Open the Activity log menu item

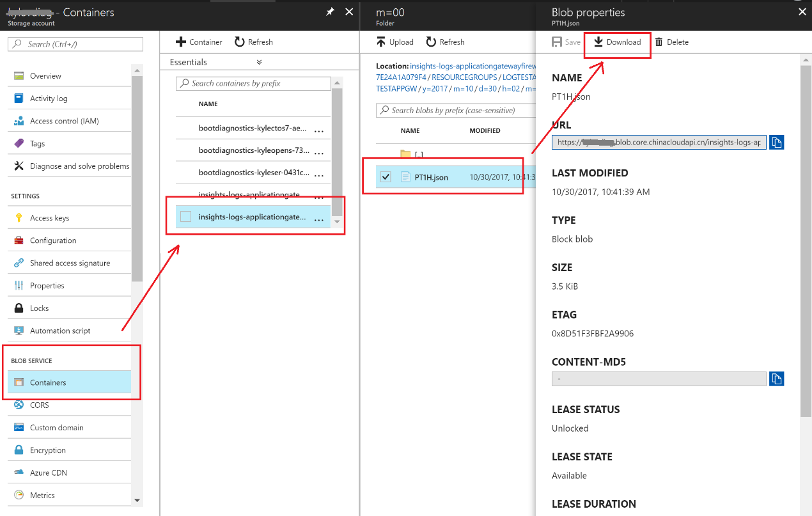[x=49, y=98]
